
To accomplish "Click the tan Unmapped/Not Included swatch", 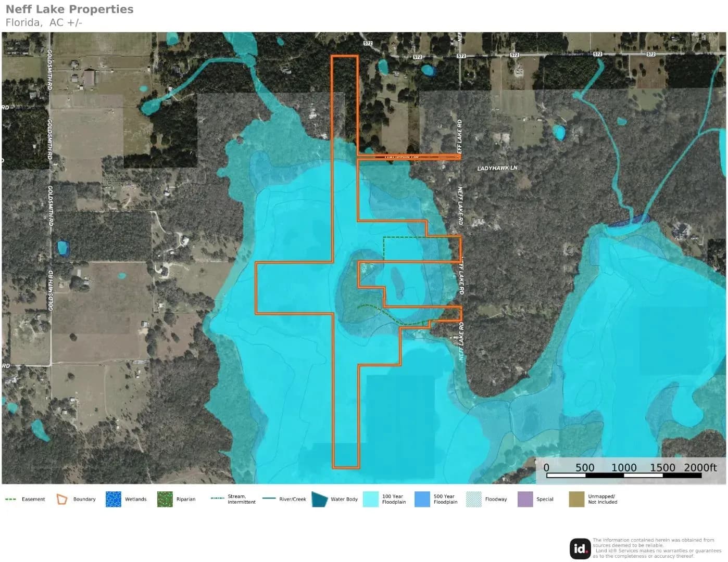I will click(576, 500).
